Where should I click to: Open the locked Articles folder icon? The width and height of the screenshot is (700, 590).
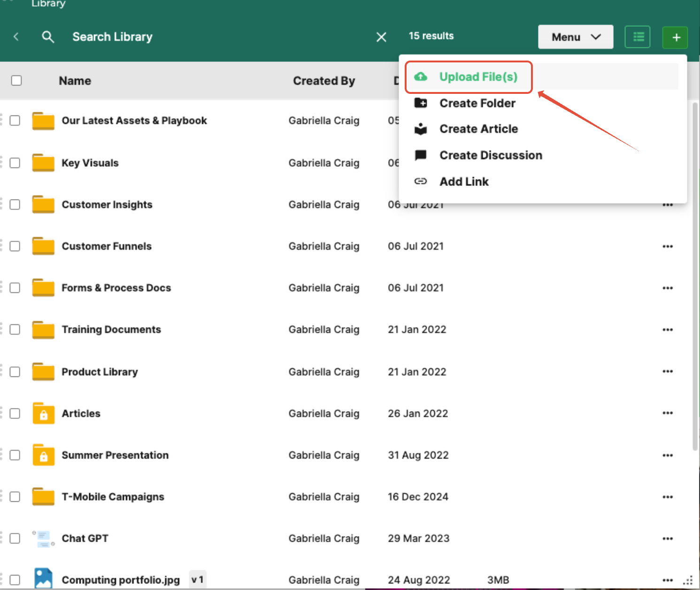tap(43, 413)
